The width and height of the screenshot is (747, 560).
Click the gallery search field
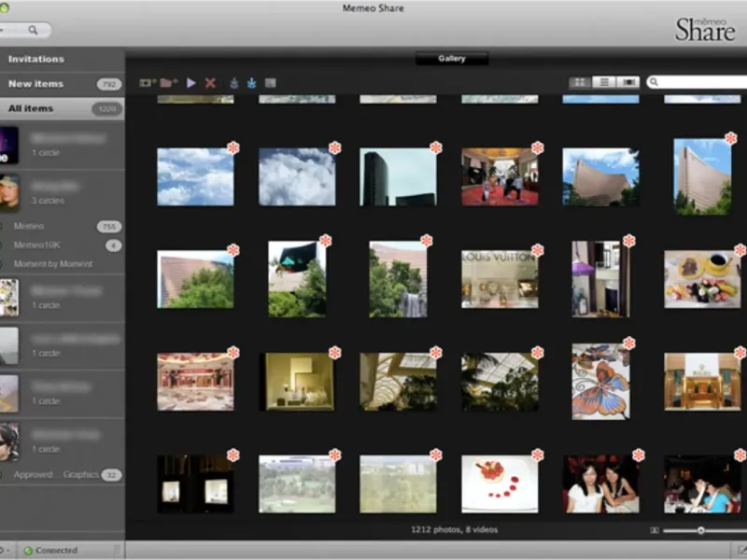(x=702, y=82)
